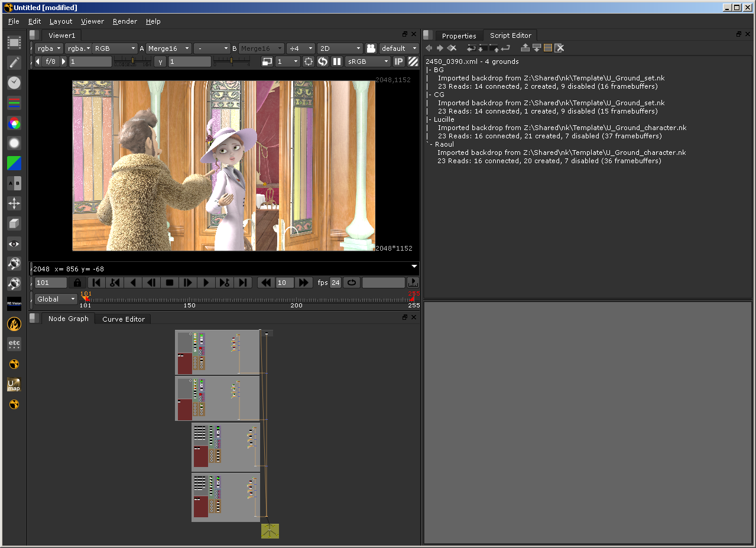Open the File menu
The width and height of the screenshot is (756, 548).
(14, 21)
